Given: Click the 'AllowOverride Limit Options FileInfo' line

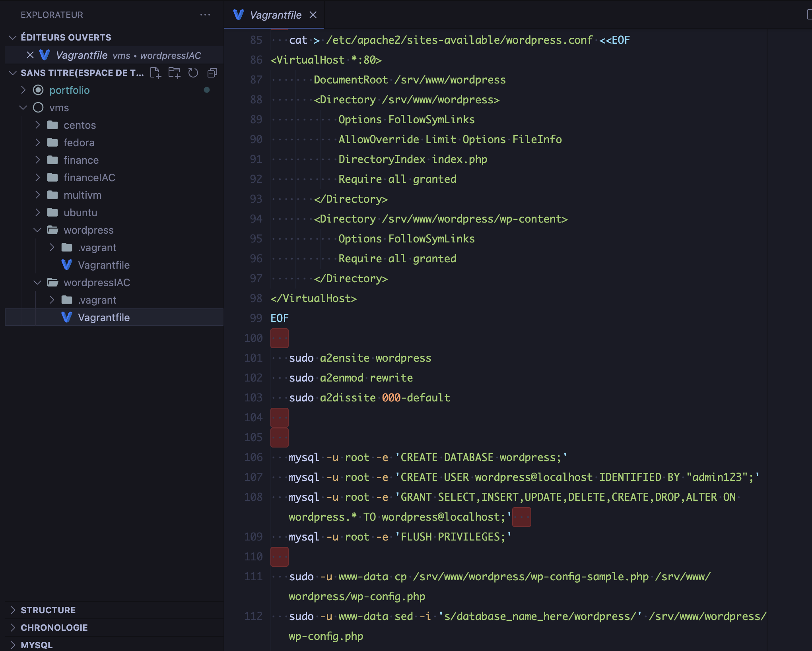Looking at the screenshot, I should point(450,139).
